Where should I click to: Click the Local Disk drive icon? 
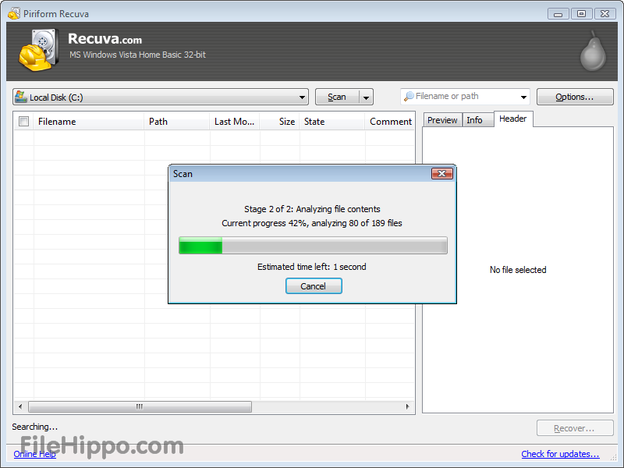pos(21,97)
